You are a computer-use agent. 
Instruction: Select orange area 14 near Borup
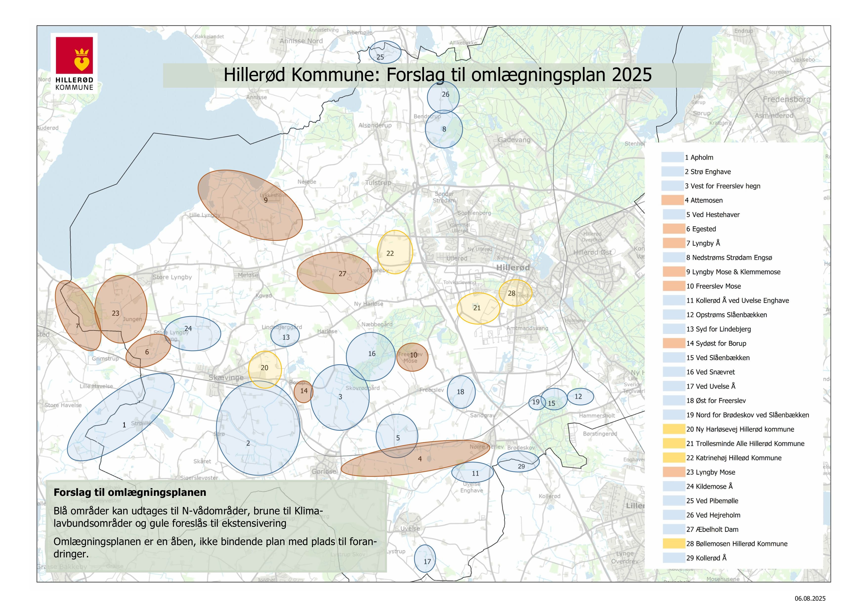click(304, 392)
